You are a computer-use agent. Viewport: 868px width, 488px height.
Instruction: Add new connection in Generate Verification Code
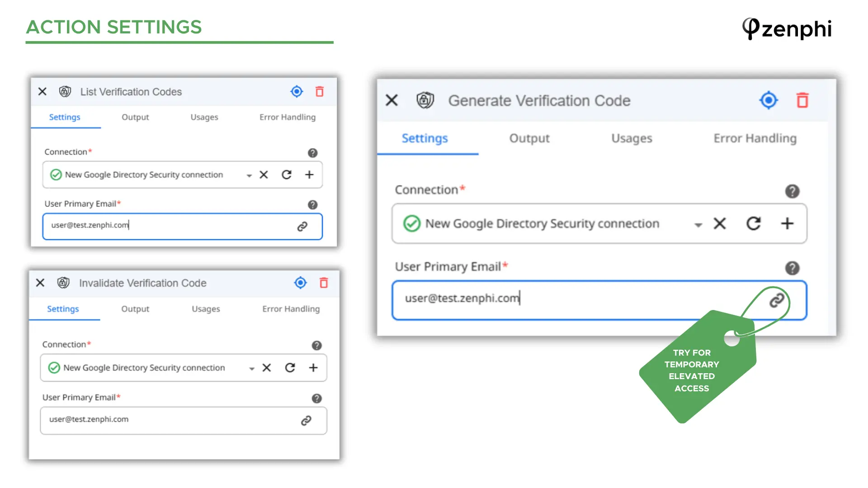click(788, 224)
